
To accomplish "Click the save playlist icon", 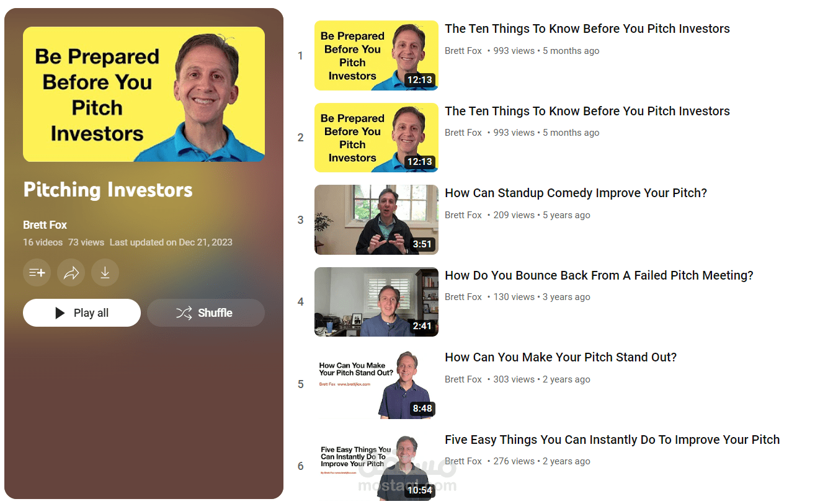I will 37,273.
